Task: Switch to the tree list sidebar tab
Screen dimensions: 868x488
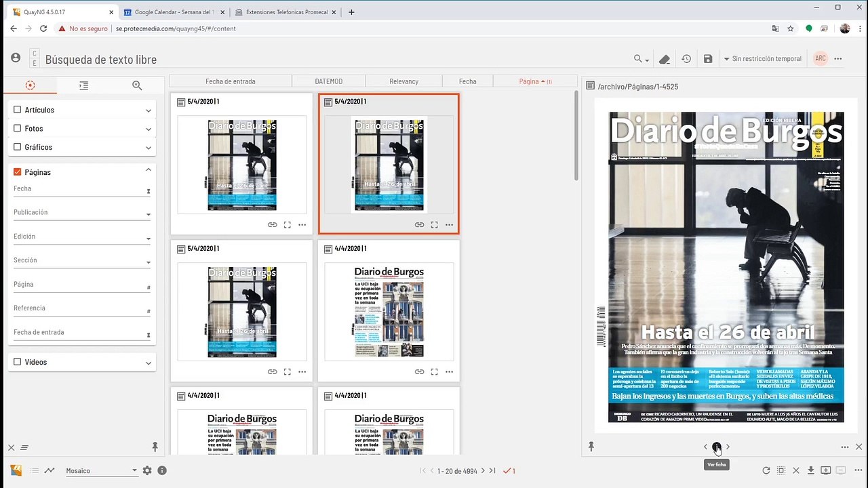Action: tap(83, 85)
